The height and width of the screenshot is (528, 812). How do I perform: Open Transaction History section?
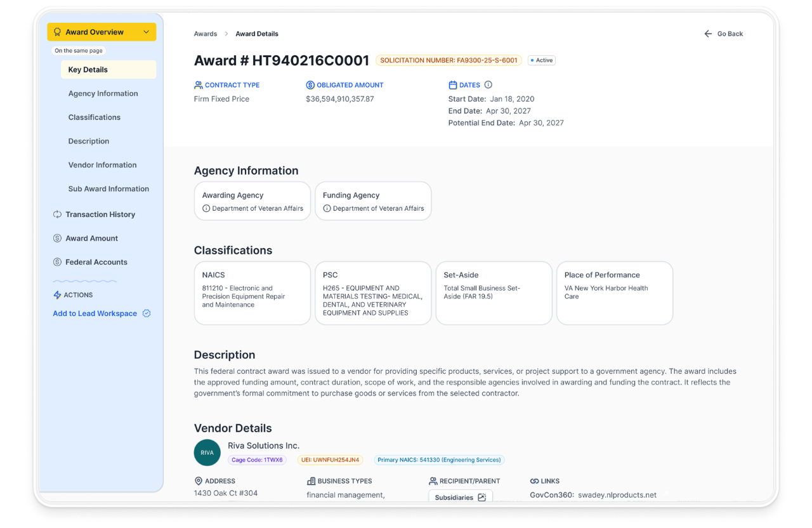100,214
